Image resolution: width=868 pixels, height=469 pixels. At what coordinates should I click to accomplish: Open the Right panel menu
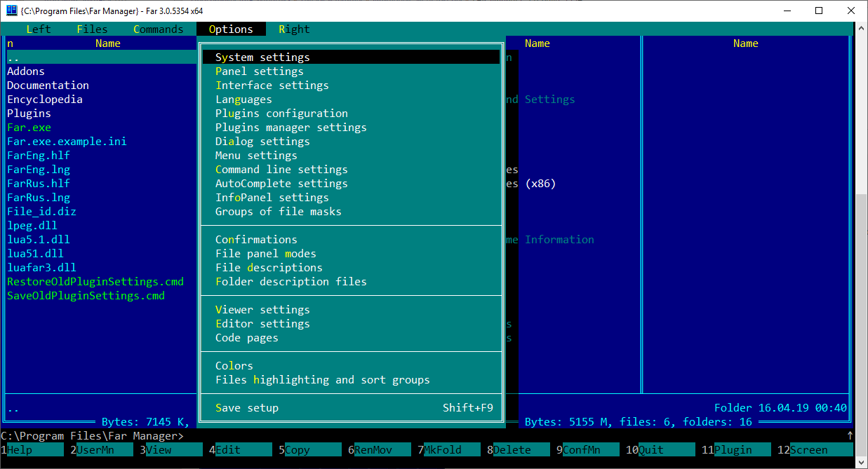(x=294, y=29)
